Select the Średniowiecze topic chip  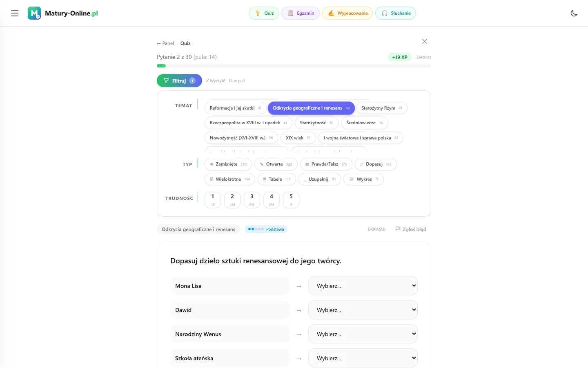tap(365, 123)
